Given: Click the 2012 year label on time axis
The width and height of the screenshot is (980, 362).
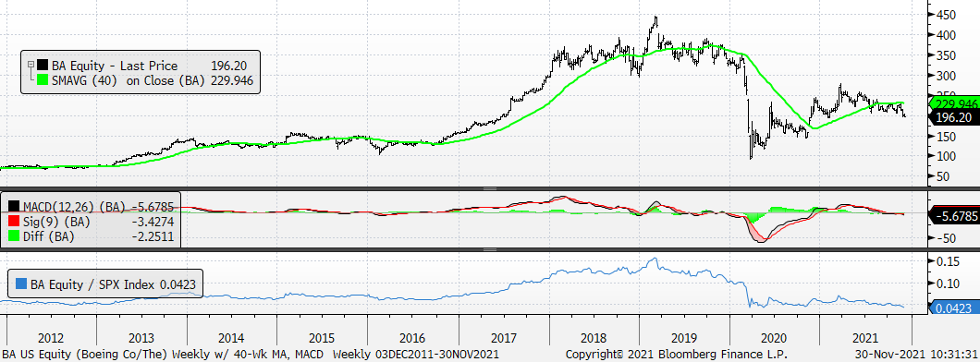Looking at the screenshot, I should [x=51, y=338].
